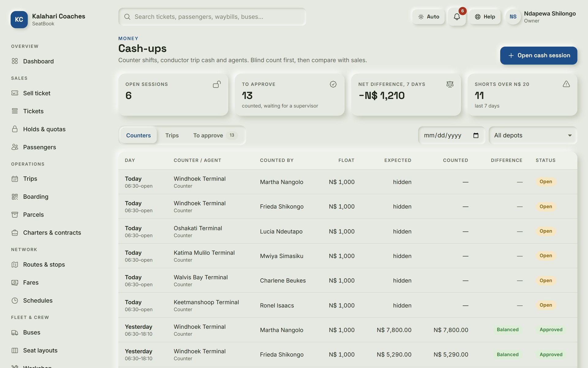This screenshot has height=368, width=588.
Task: Click counted N$ 5,290.00 value
Action: pyautogui.click(x=451, y=355)
